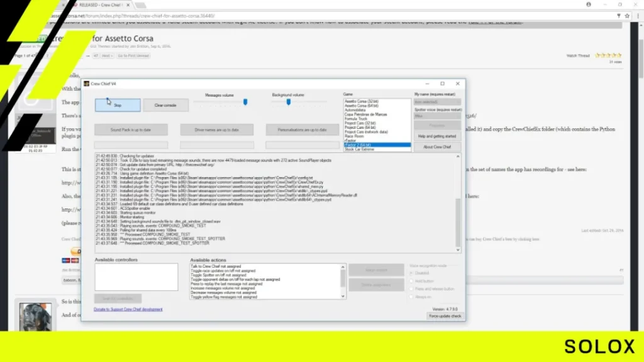Select 'Toggle yellow flag messages' action
644x362 pixels.
click(224, 297)
